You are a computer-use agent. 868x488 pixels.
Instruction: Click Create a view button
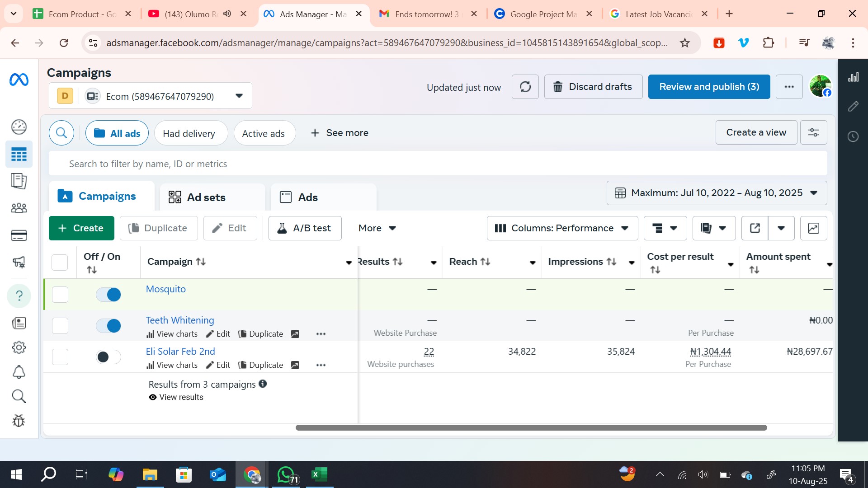[x=756, y=132]
